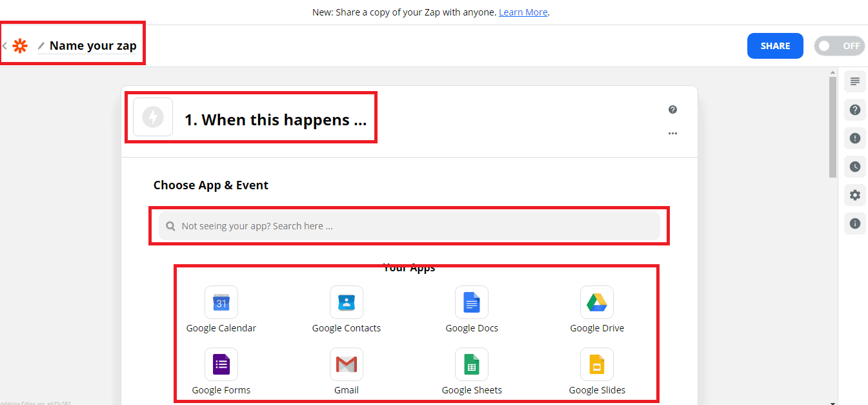Image resolution: width=868 pixels, height=405 pixels.
Task: Click the 'Google Docs' text label
Action: 472,328
